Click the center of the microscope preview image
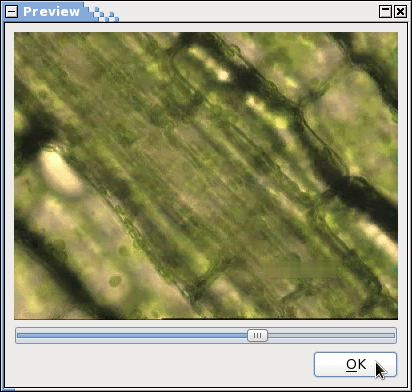The width and height of the screenshot is (412, 392). coord(206,176)
